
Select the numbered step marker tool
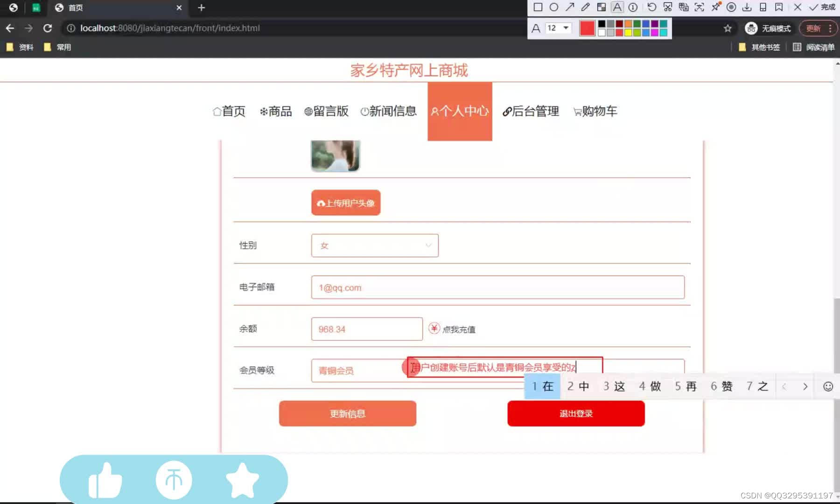coord(633,7)
